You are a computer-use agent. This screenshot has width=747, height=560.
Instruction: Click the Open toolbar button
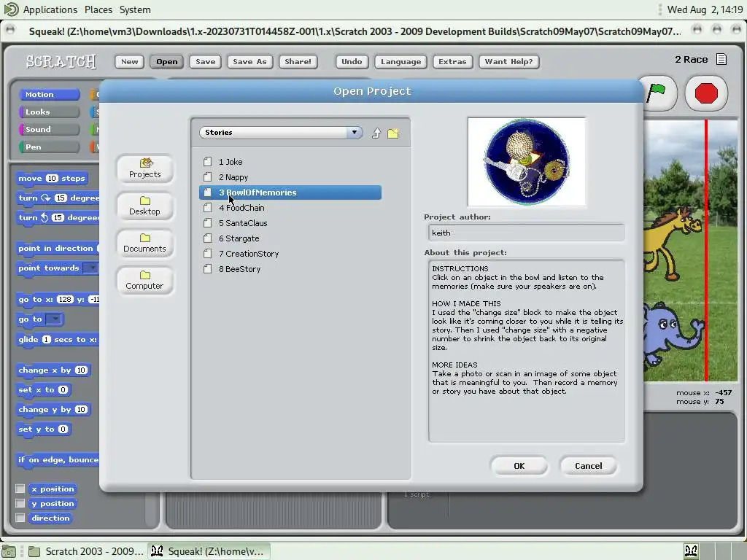(167, 61)
